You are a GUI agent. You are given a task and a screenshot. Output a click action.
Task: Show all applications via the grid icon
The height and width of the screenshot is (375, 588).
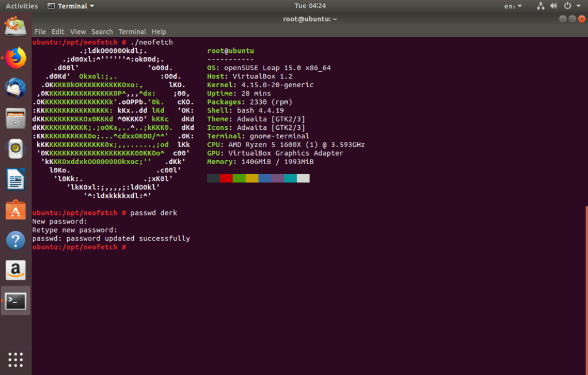tap(15, 359)
